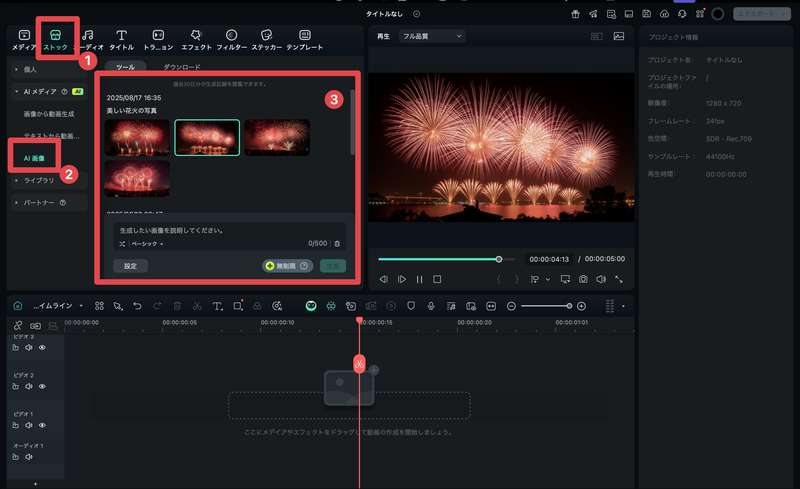800x489 pixels.
Task: Toggle visibility of ビデオ1 track
Action: pos(42,425)
